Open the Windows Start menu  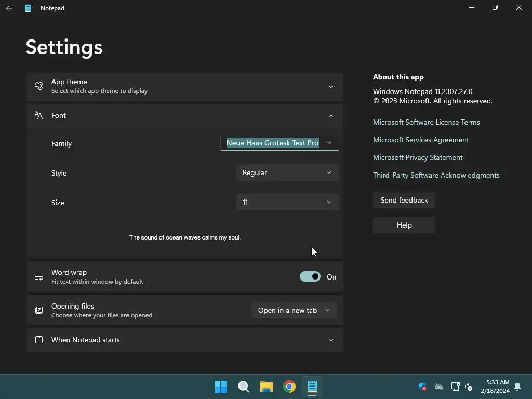click(x=220, y=387)
